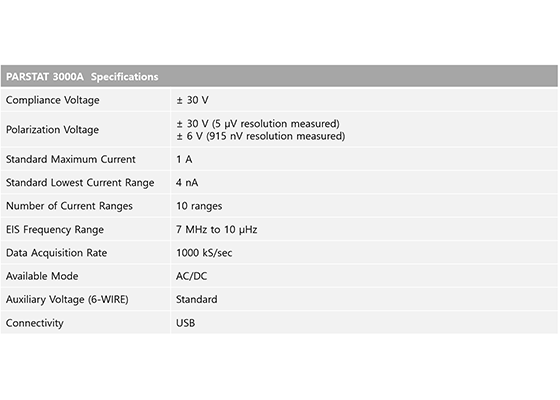Select the EIS Frequency Range label
The width and height of the screenshot is (560, 400).
(x=55, y=229)
